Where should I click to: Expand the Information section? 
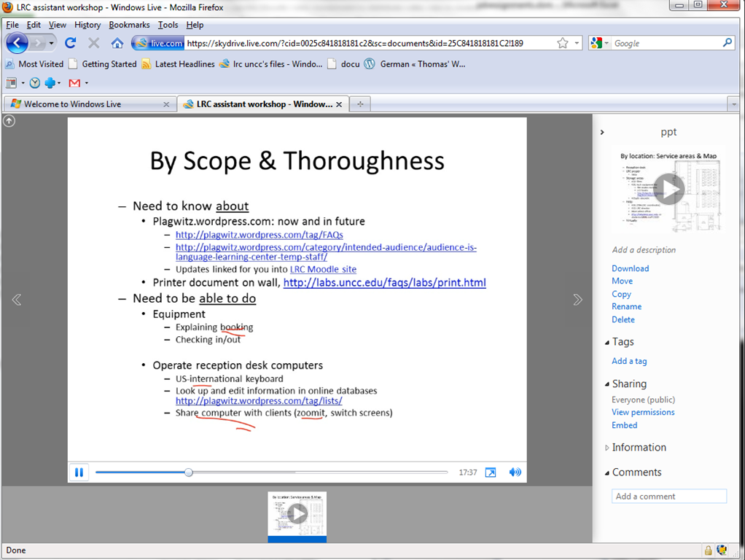pyautogui.click(x=607, y=448)
